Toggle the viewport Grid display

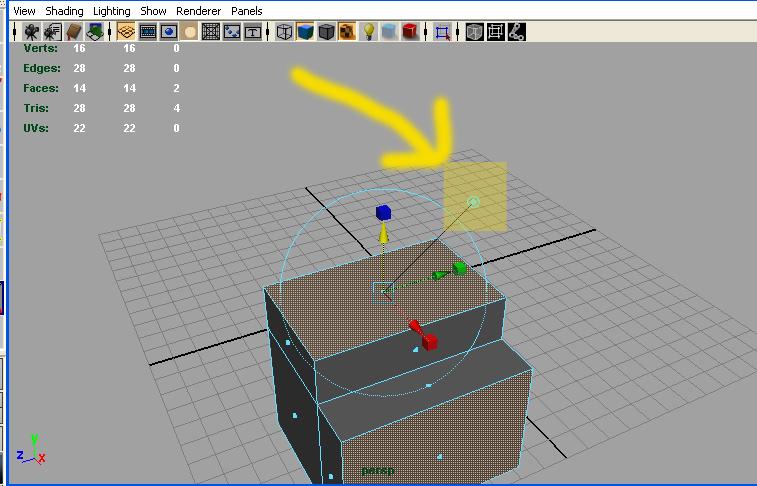pos(126,32)
